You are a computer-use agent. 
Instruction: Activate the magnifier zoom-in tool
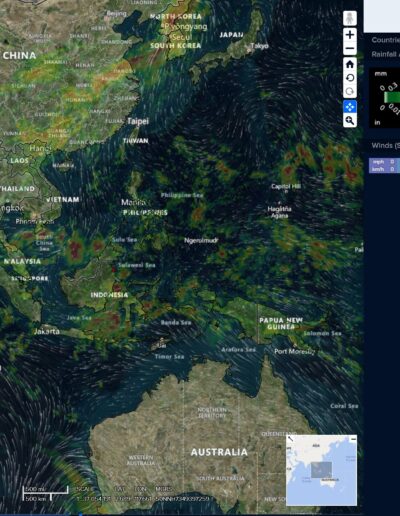click(350, 120)
